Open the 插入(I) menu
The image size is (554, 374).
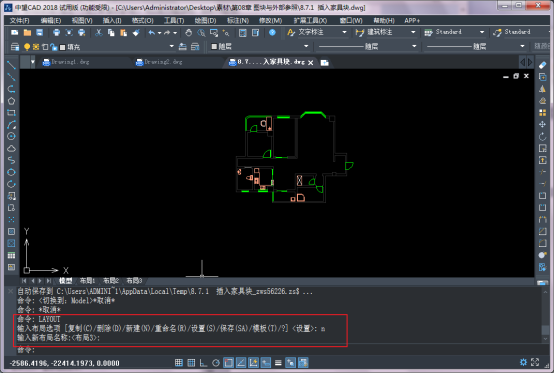[112, 20]
